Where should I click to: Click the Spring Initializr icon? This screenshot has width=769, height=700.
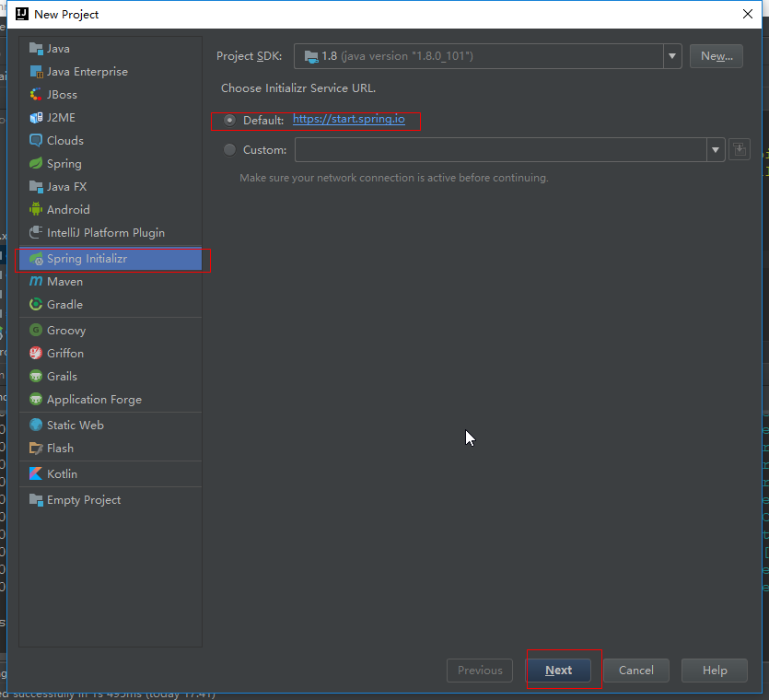point(36,259)
